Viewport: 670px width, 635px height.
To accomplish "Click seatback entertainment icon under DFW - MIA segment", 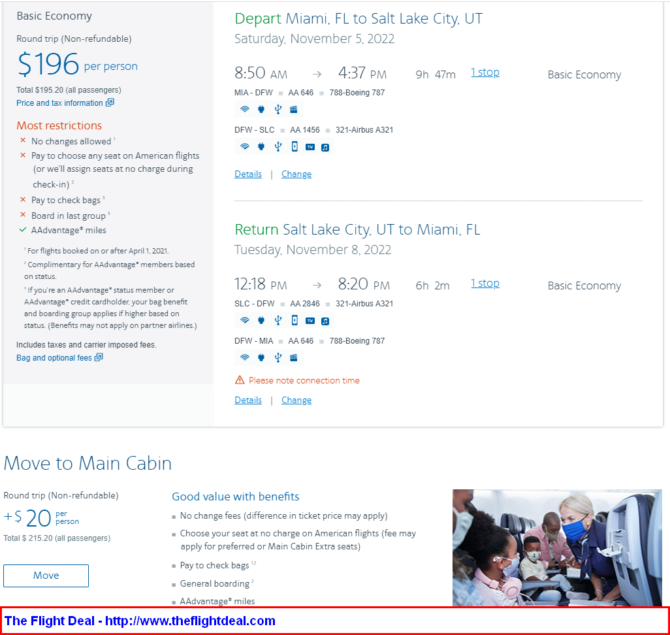I will (294, 357).
